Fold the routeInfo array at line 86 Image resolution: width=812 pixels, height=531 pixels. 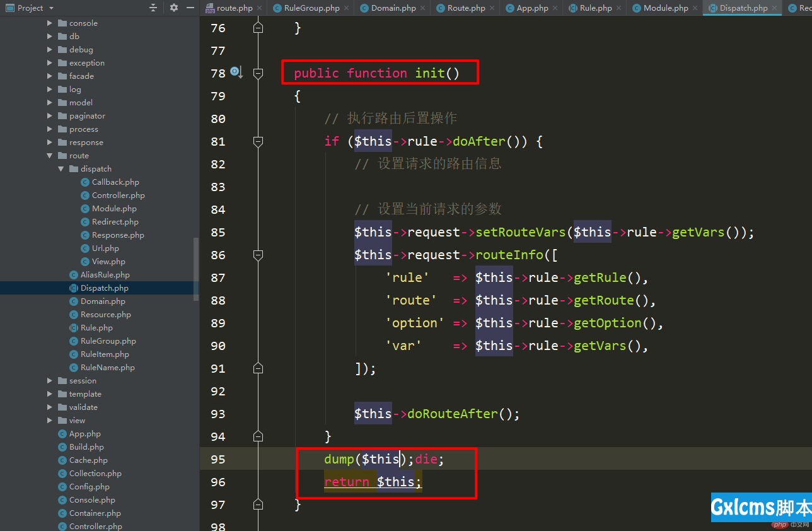tap(258, 255)
